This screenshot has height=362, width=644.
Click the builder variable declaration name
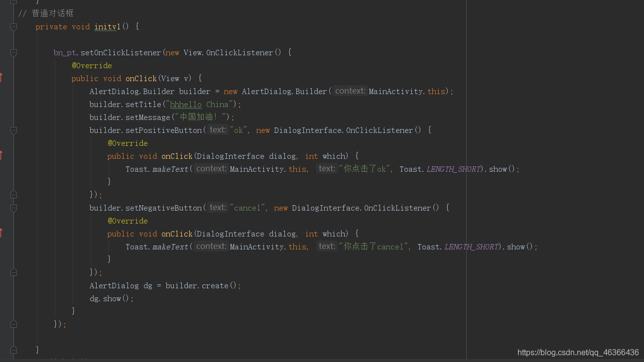pyautogui.click(x=195, y=92)
